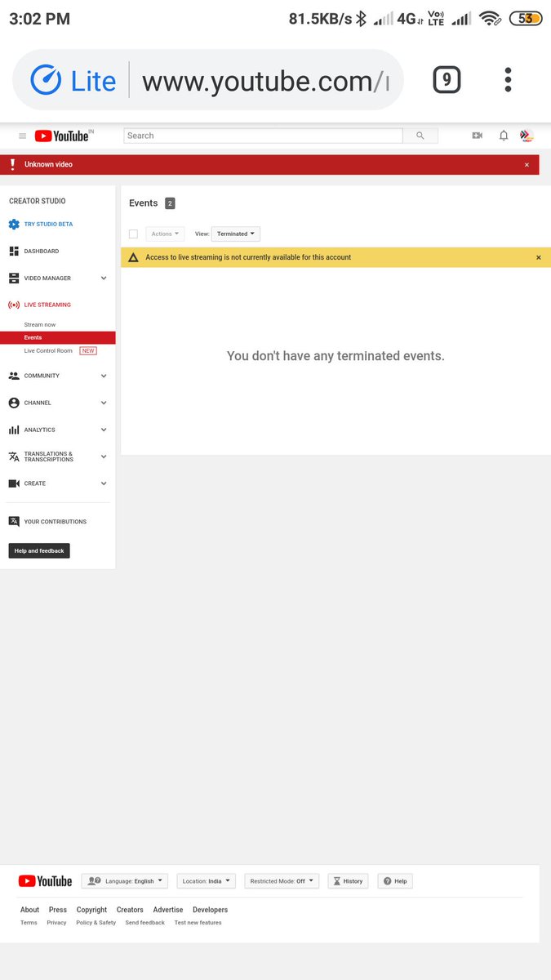Open the Location: India dropdown

point(207,881)
